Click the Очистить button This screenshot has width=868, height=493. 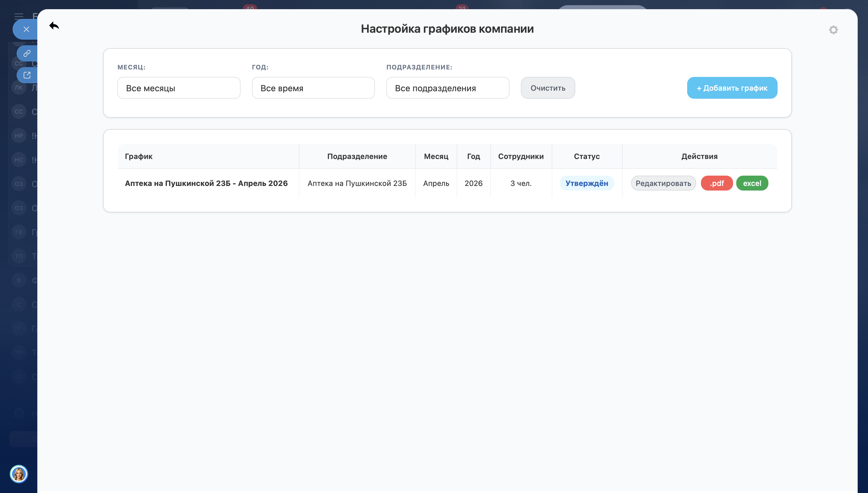click(548, 88)
